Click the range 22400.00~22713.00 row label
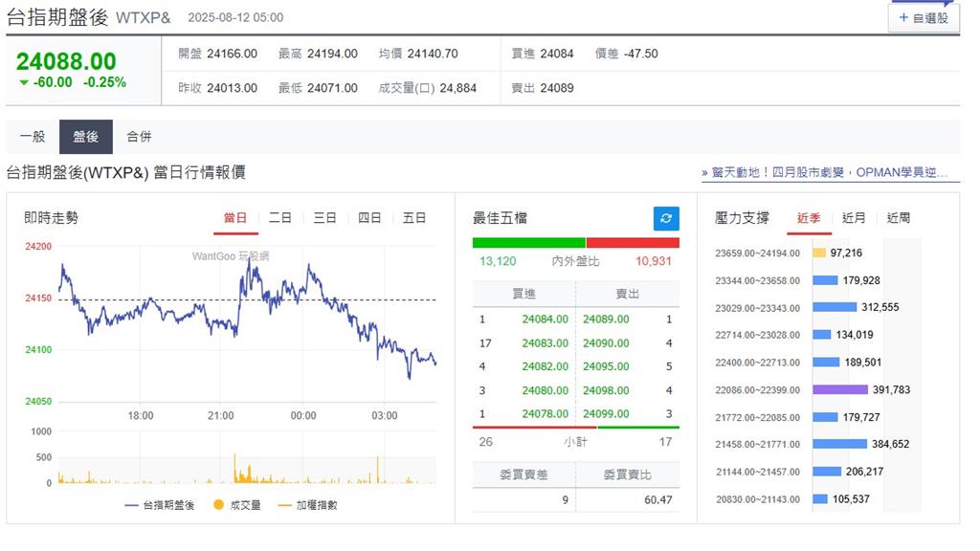The width and height of the screenshot is (980, 551). click(x=758, y=363)
